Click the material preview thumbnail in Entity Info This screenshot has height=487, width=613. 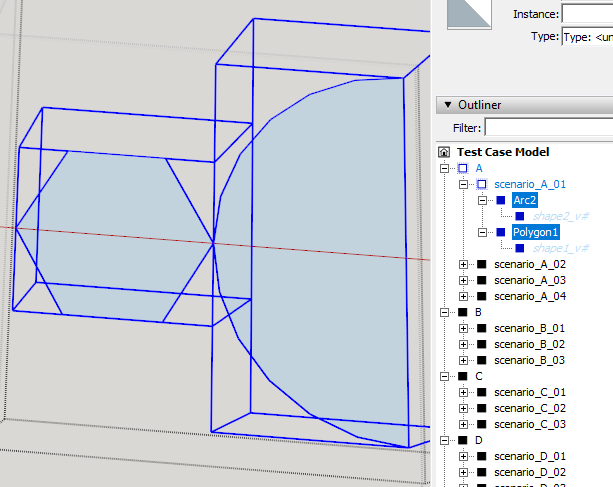click(x=469, y=14)
